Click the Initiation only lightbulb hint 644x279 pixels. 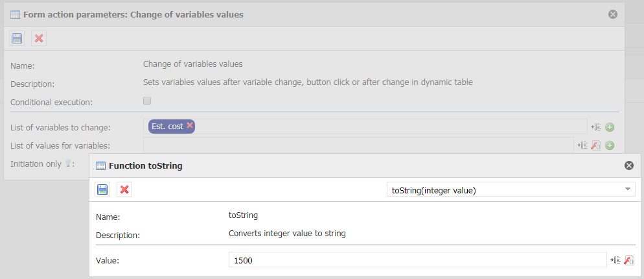tap(70, 164)
